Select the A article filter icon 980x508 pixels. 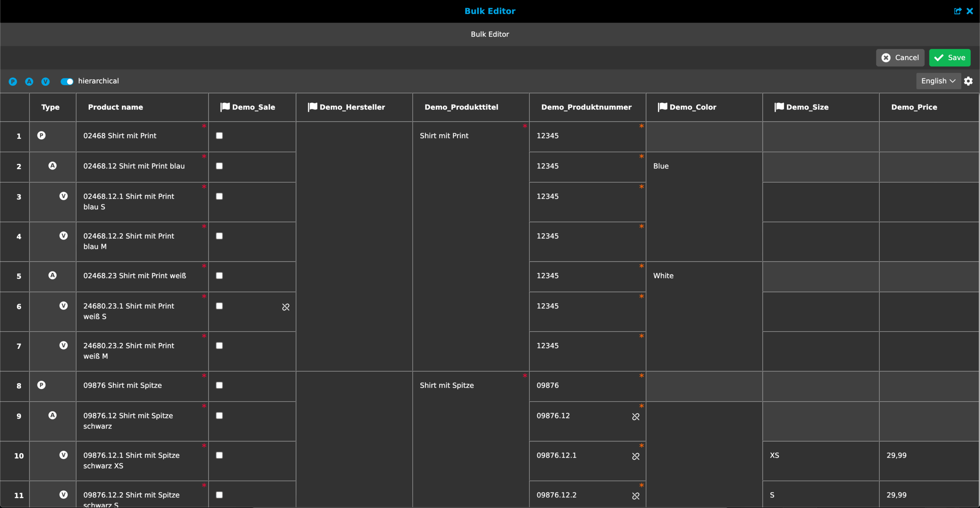click(29, 81)
